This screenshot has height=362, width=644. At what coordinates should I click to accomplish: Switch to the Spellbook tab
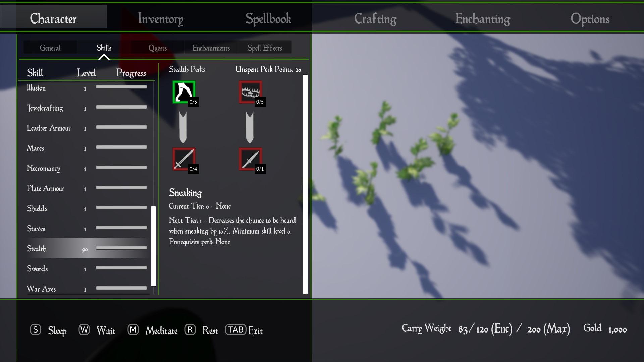268,19
